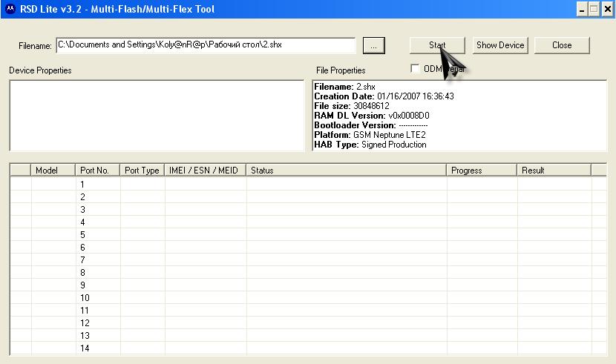
Task: Click the Progress column header
Action: (x=482, y=171)
